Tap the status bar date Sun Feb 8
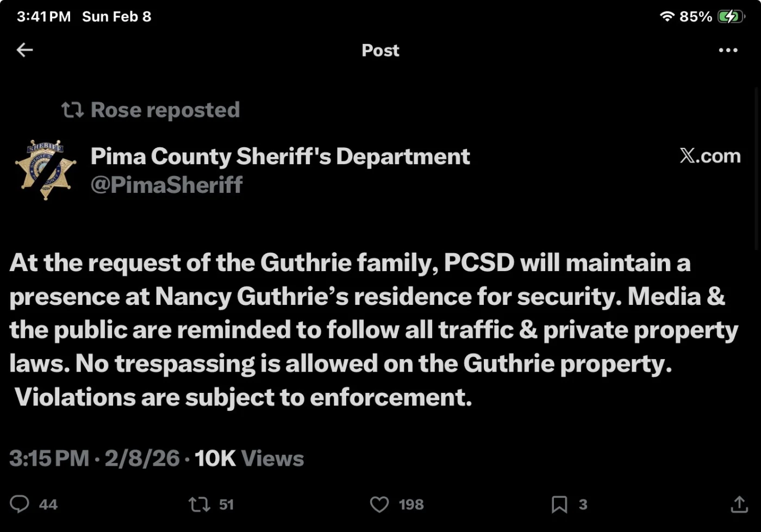761x532 pixels. point(116,16)
